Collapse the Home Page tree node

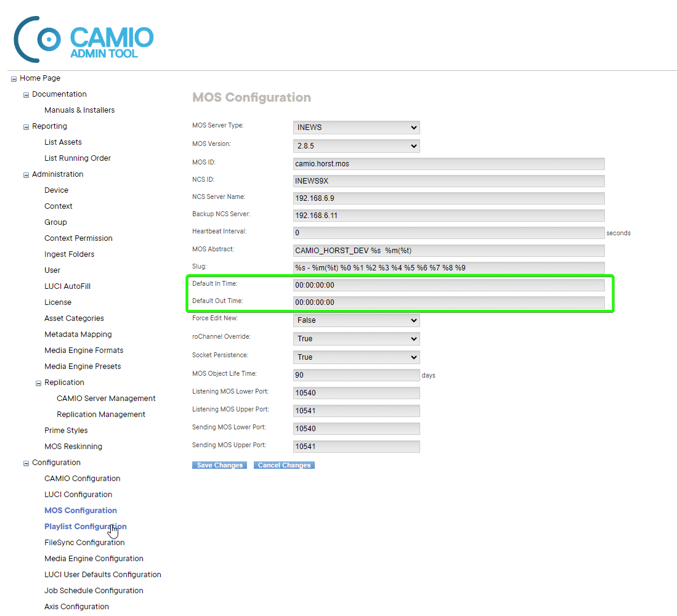click(x=14, y=79)
